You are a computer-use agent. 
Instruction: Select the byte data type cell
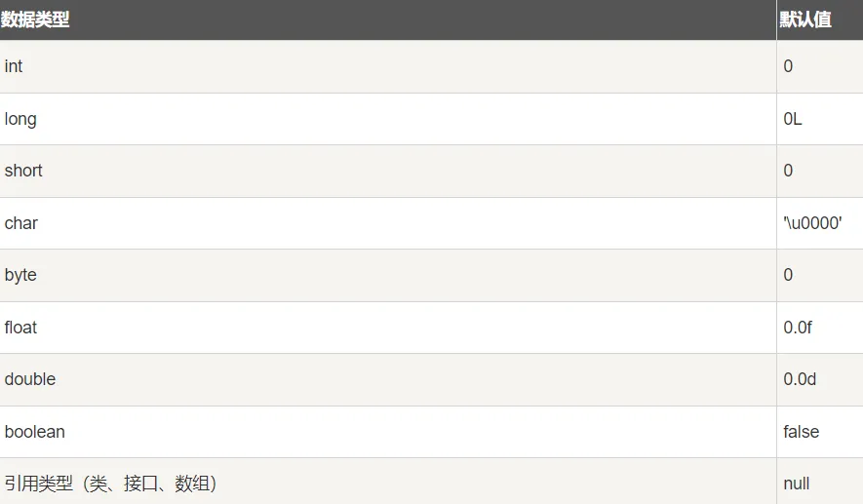tap(388, 275)
